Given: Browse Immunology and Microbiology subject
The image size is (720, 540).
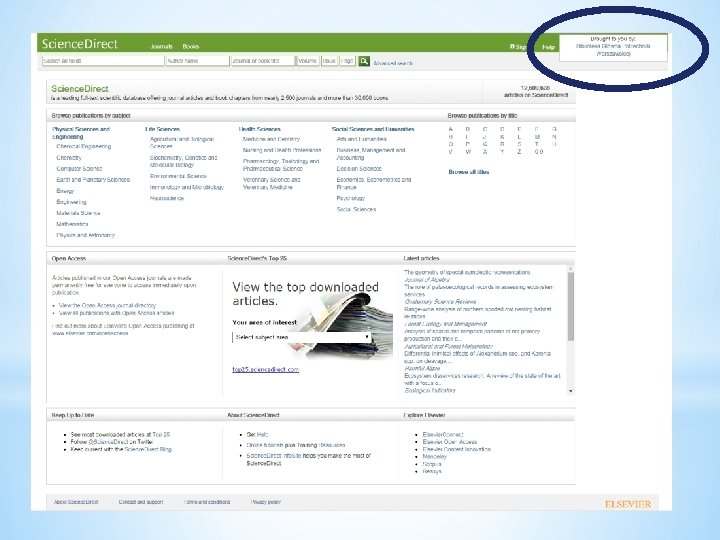Looking at the screenshot, I should 186,187.
